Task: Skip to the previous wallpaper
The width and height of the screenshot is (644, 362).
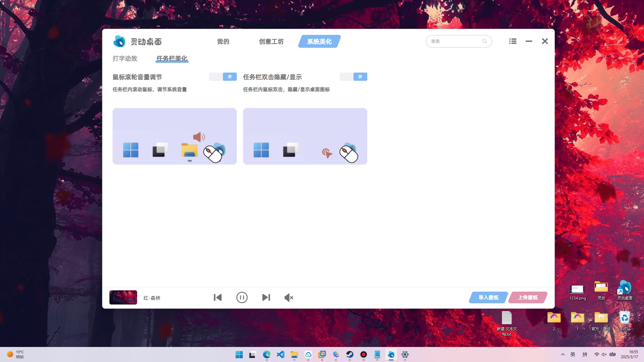Action: 218,298
